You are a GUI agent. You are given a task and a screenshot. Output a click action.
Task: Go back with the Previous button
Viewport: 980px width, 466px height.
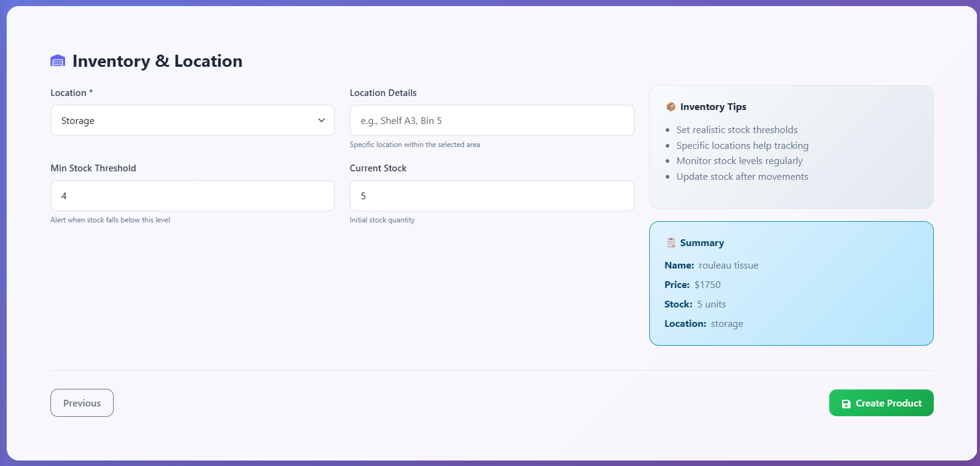point(82,403)
